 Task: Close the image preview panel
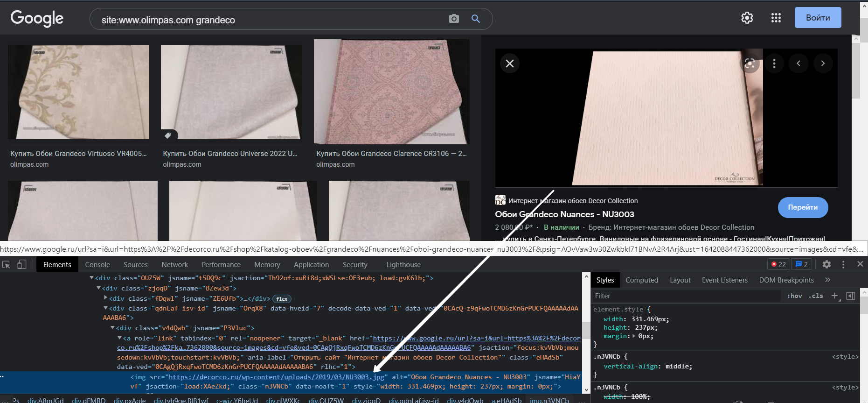[x=510, y=63]
